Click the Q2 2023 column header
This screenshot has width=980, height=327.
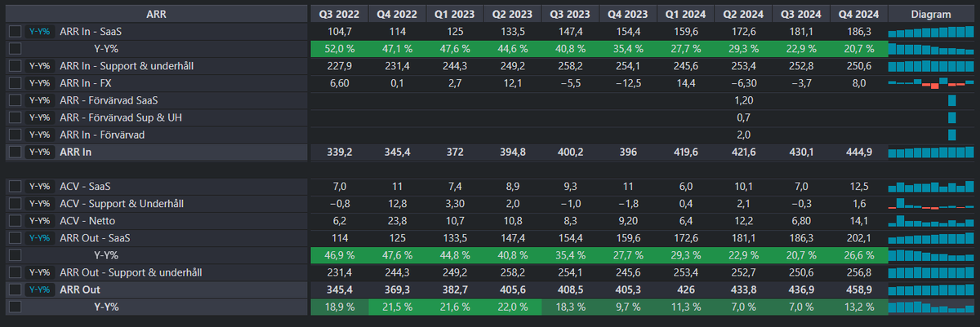tap(512, 14)
